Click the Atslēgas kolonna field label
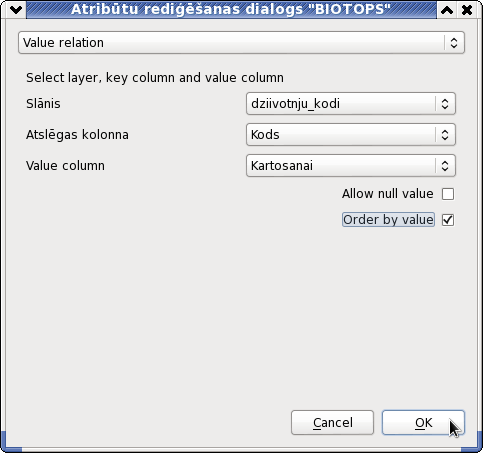483x453 pixels. point(77,135)
